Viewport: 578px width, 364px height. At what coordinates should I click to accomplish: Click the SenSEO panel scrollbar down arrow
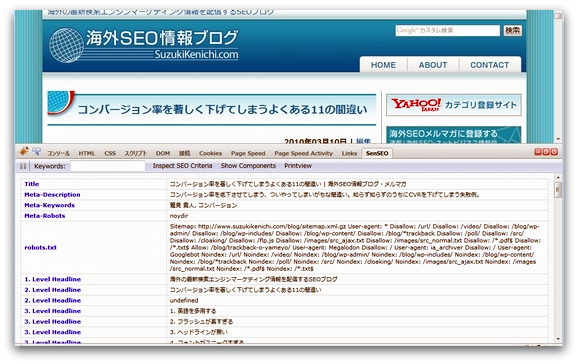(x=558, y=339)
